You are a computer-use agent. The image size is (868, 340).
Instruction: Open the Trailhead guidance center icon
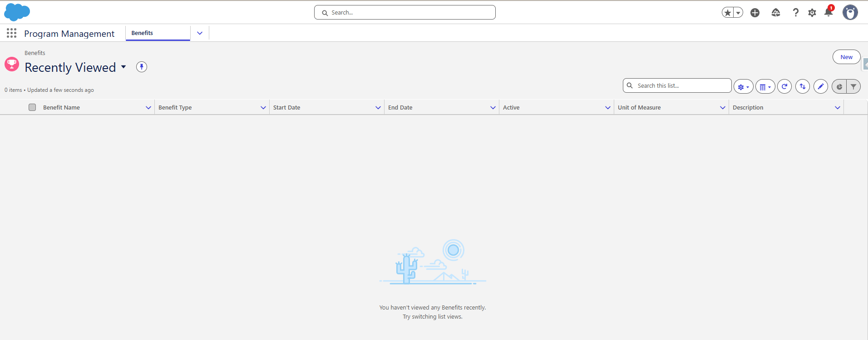click(776, 13)
